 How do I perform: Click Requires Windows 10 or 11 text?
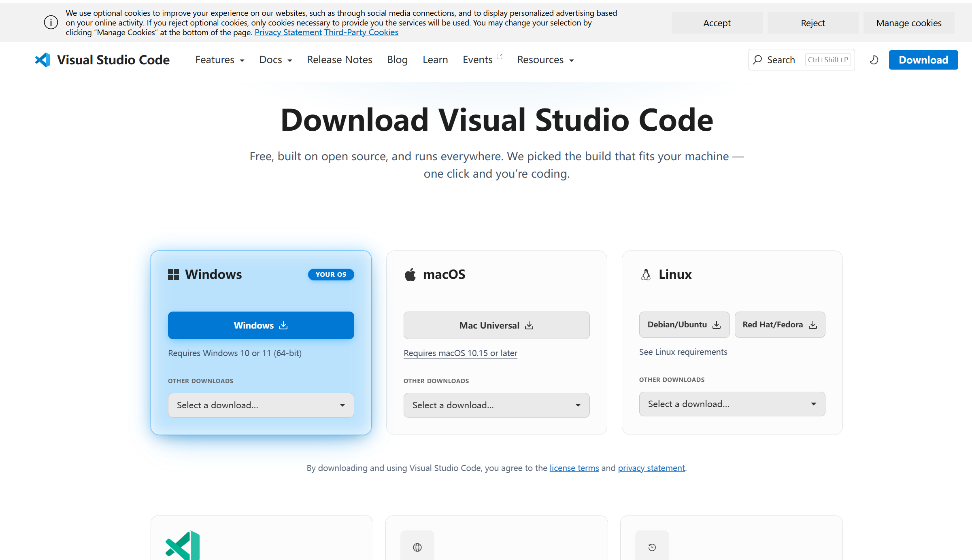tap(235, 353)
